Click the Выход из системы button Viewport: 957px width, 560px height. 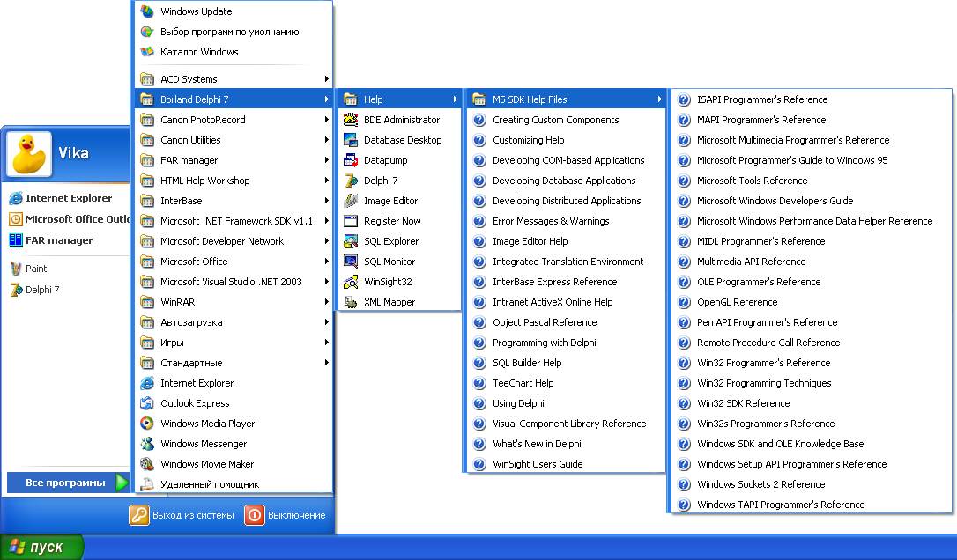tap(182, 515)
